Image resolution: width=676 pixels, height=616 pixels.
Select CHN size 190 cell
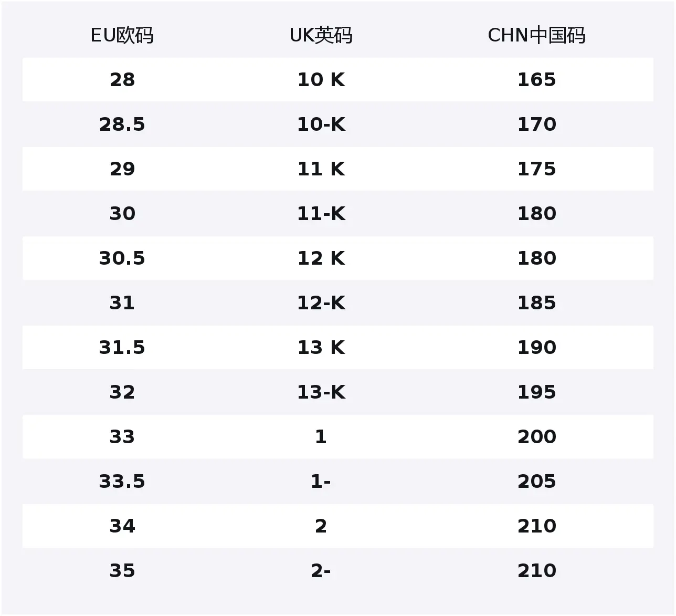(x=536, y=348)
